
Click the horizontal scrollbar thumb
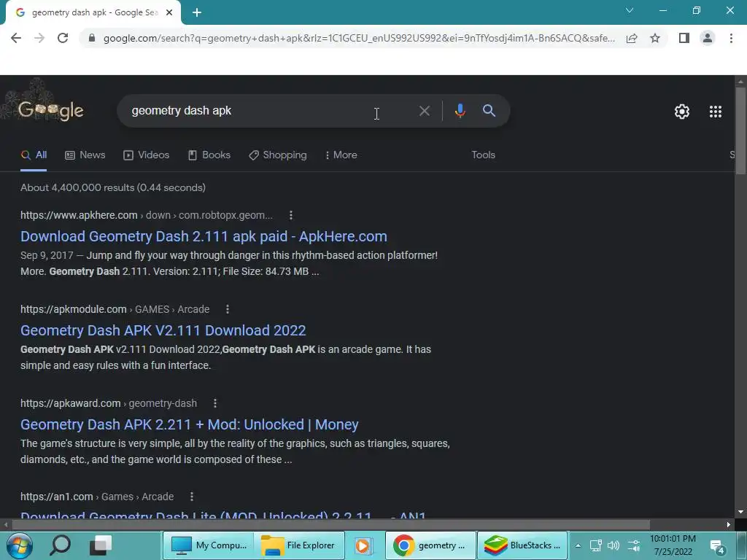pyautogui.click(x=330, y=524)
